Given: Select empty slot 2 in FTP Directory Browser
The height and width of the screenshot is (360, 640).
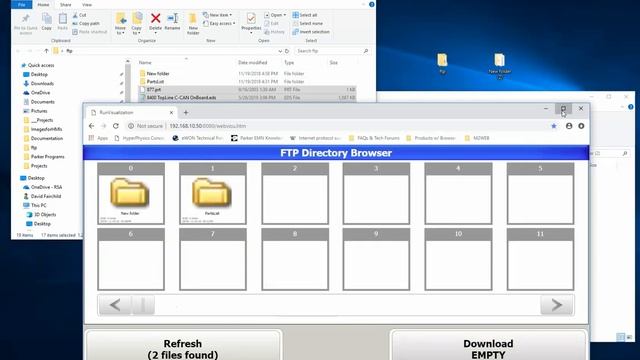Looking at the screenshot, I should pyautogui.click(x=295, y=194).
